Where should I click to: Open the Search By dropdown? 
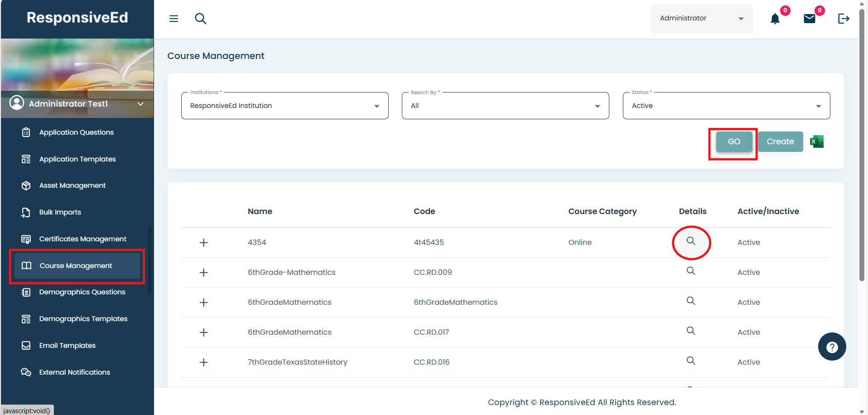(x=505, y=106)
